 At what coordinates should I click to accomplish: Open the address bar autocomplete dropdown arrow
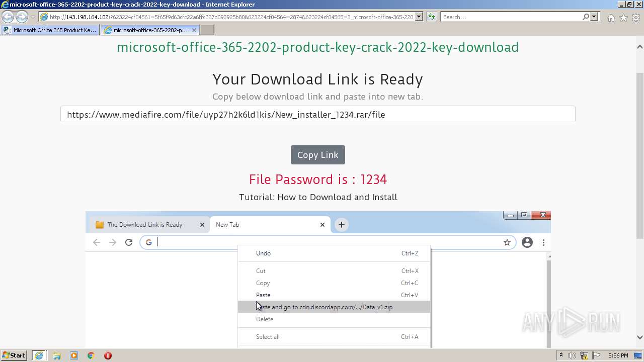[x=419, y=17]
